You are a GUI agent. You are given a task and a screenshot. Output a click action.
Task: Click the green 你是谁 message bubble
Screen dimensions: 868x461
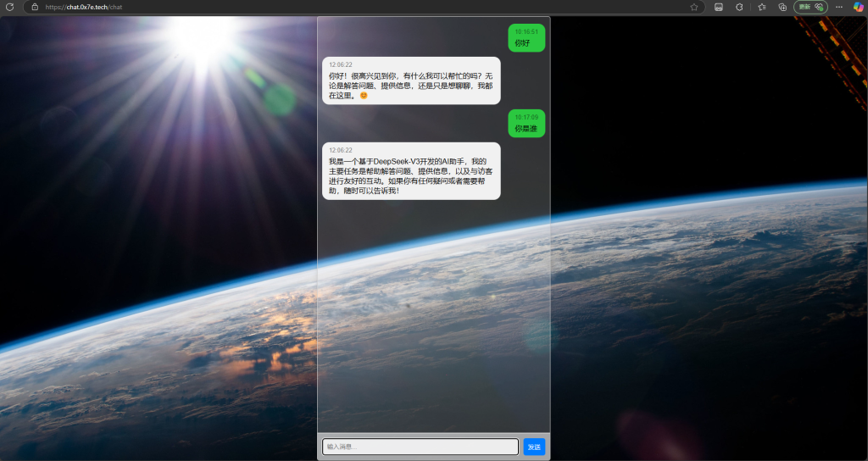[x=526, y=124]
